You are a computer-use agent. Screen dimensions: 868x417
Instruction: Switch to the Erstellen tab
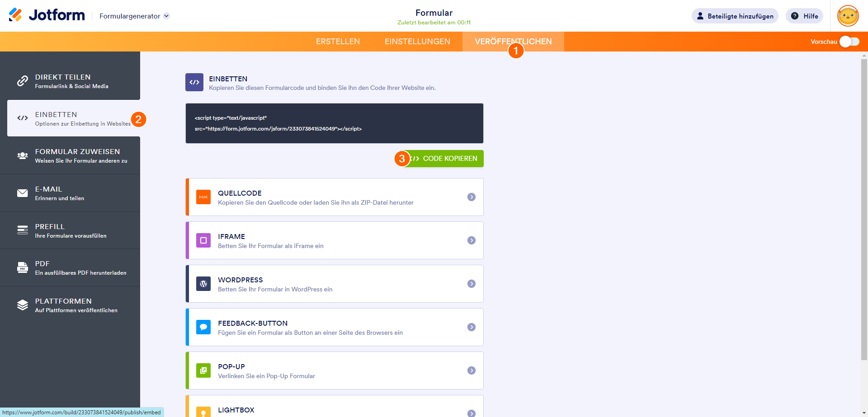pos(338,42)
